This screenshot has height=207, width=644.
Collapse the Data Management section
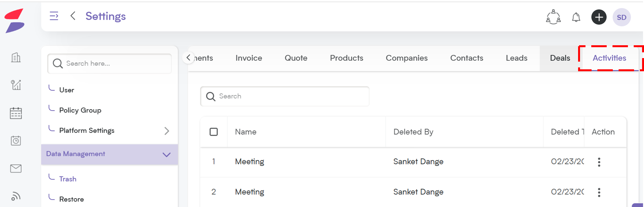(x=167, y=155)
